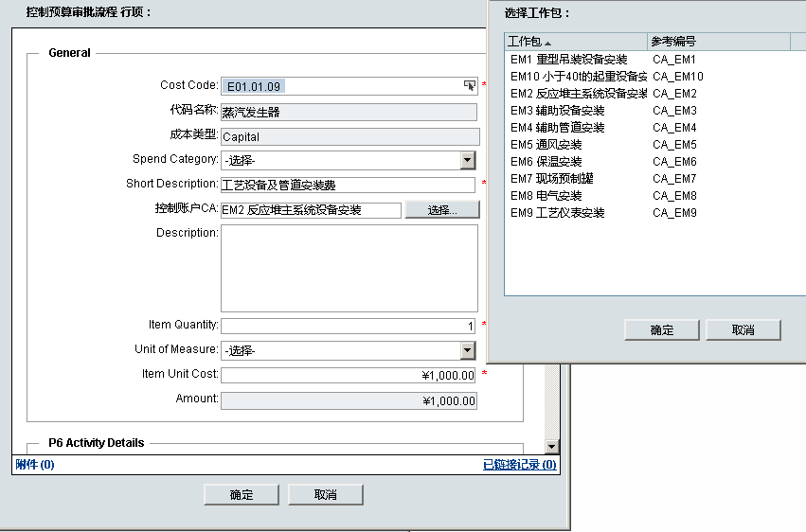Click the 参考编号 column header
Image resolution: width=806 pixels, height=532 pixels.
[719, 42]
